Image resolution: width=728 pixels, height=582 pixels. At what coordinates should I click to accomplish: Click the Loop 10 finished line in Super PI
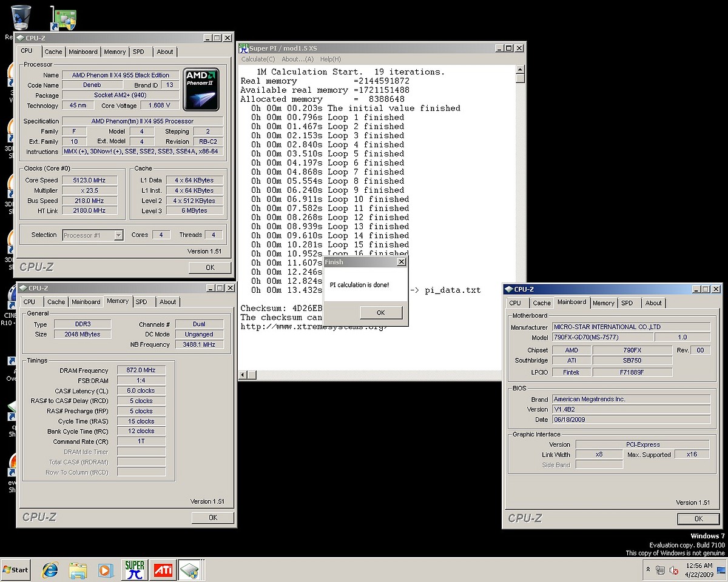(331, 199)
